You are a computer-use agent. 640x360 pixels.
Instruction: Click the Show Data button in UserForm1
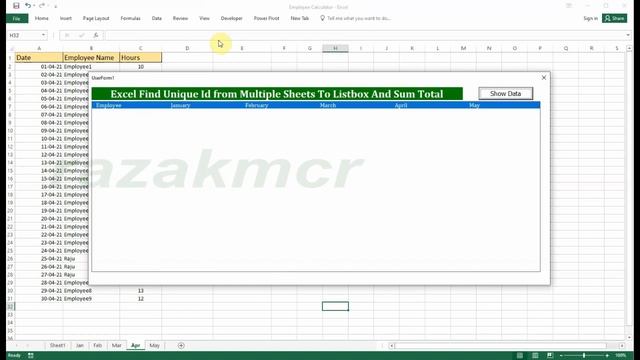tap(505, 93)
